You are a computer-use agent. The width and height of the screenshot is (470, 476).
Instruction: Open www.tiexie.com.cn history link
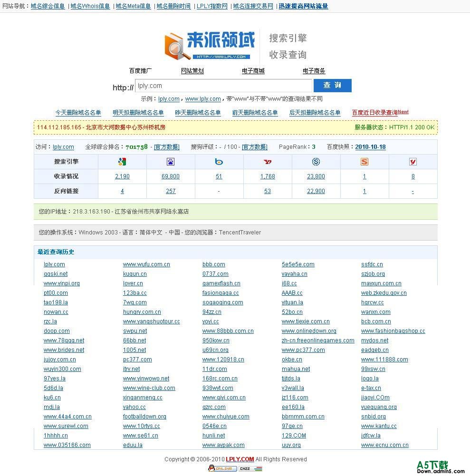tap(306, 321)
